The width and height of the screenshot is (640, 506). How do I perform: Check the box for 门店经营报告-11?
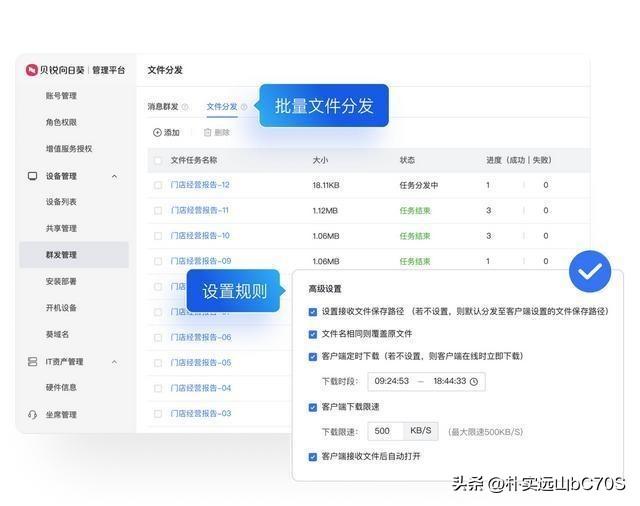click(x=158, y=211)
